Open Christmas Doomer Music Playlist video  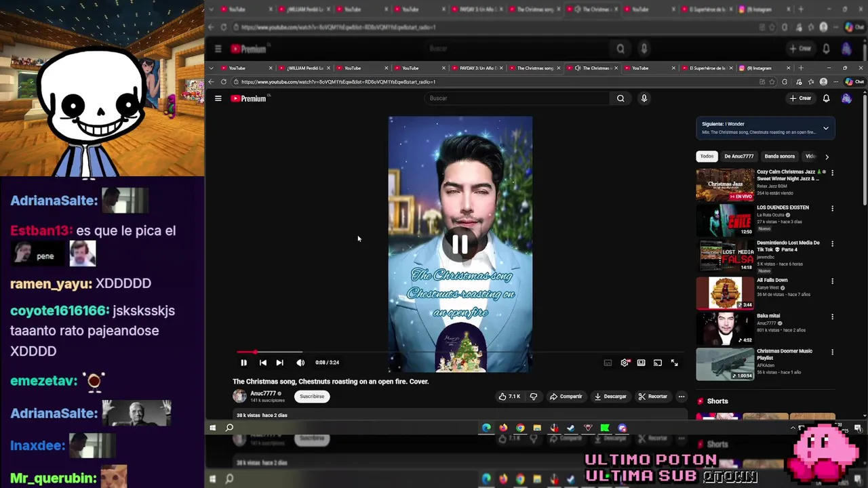(x=725, y=364)
